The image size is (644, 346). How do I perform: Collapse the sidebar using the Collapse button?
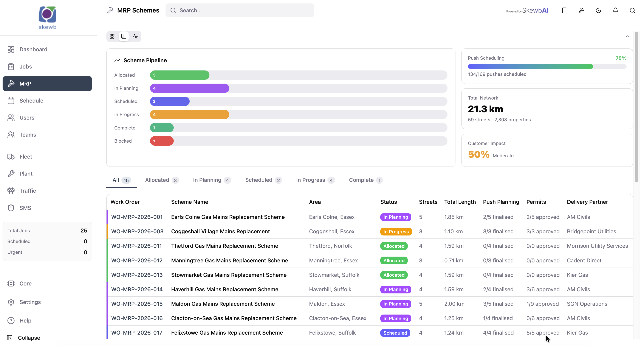tap(24, 338)
